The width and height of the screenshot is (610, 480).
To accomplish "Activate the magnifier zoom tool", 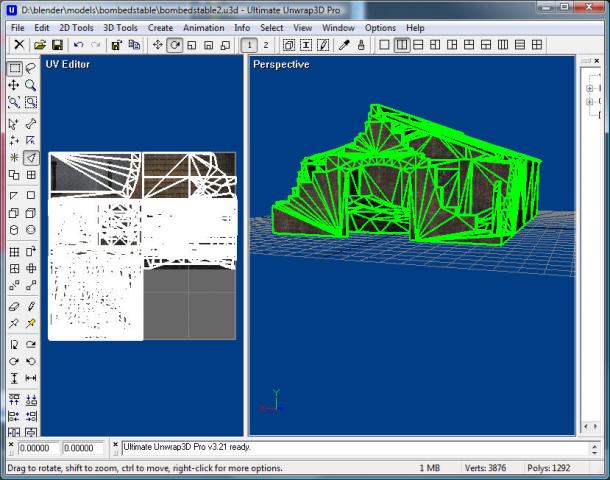I will coord(31,86).
